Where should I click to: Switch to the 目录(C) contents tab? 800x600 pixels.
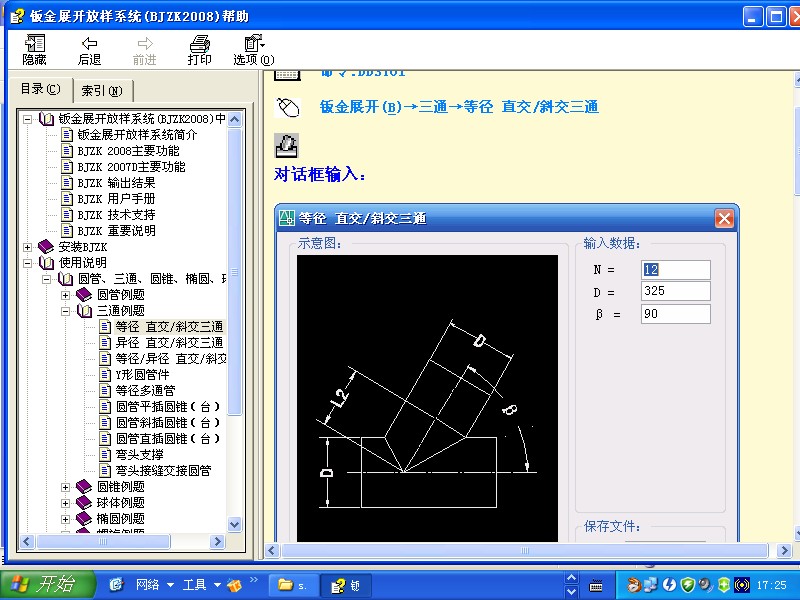pyautogui.click(x=40, y=89)
